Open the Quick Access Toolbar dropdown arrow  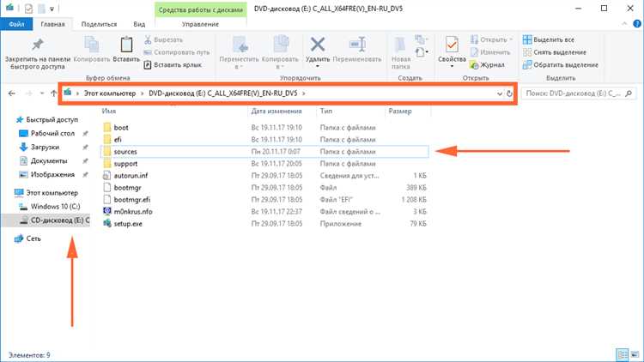(52, 9)
